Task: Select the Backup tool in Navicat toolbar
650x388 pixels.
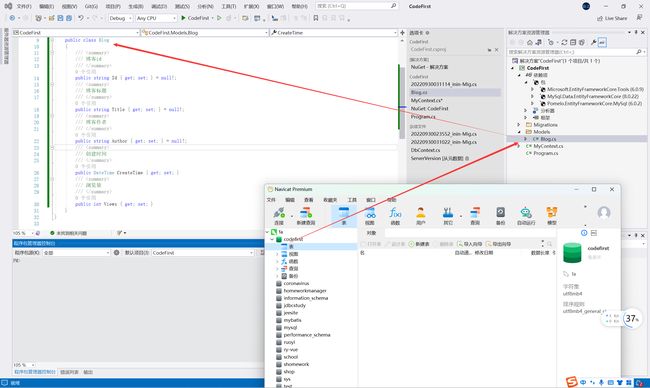Action: [500, 216]
